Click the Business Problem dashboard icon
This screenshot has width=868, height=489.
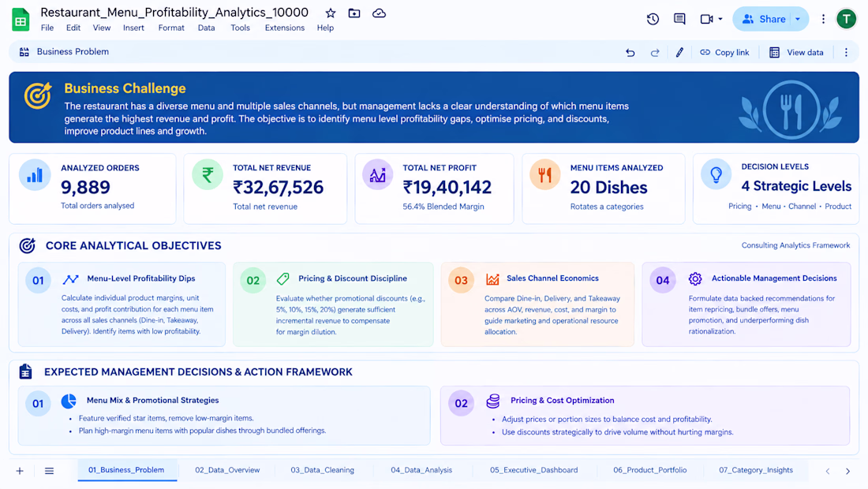click(24, 52)
